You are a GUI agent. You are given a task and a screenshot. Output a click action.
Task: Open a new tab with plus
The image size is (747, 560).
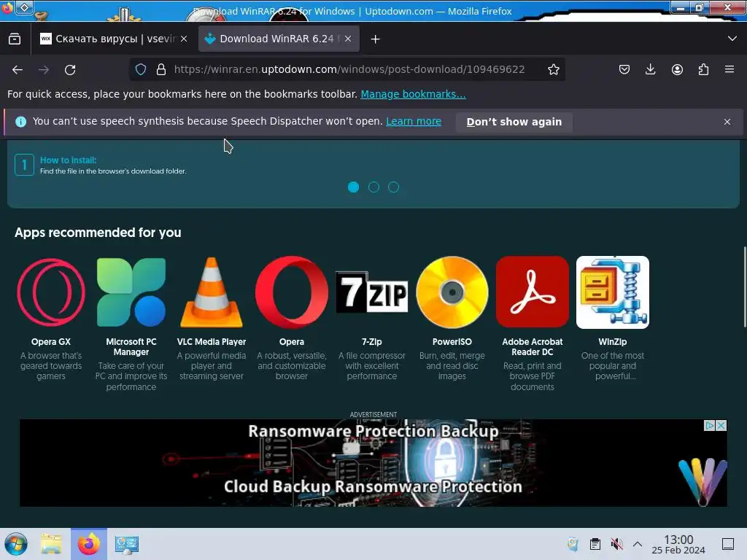(x=376, y=39)
